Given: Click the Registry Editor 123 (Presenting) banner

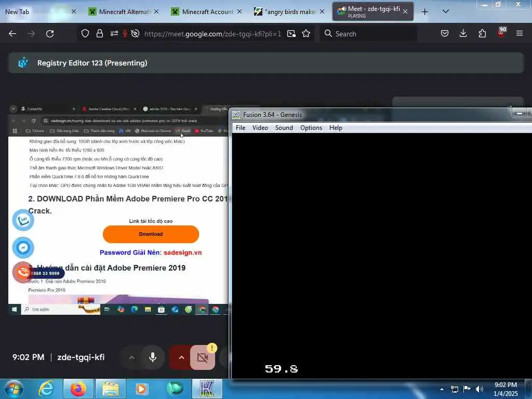Looking at the screenshot, I should point(266,63).
